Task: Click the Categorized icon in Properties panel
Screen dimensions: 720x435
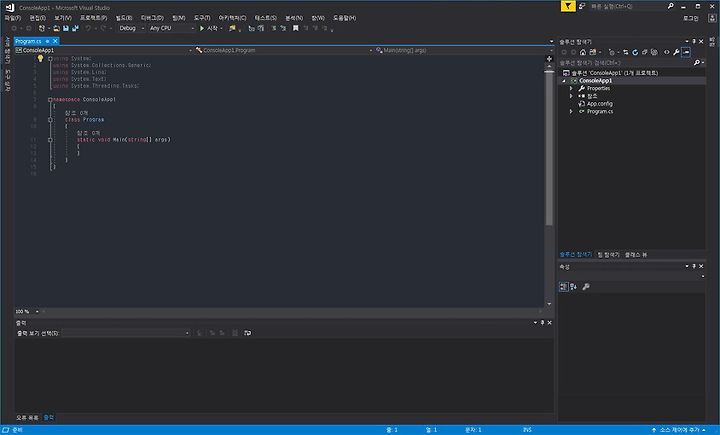Action: pos(563,287)
